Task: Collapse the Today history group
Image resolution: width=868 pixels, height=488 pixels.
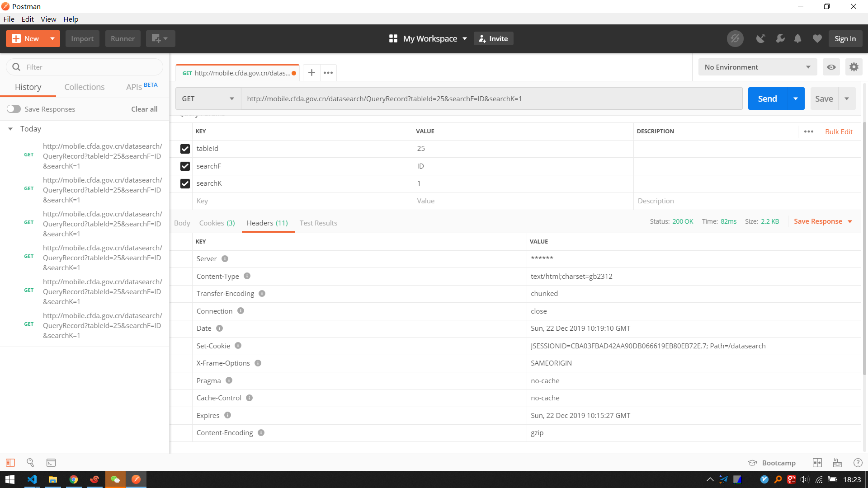Action: (x=10, y=129)
